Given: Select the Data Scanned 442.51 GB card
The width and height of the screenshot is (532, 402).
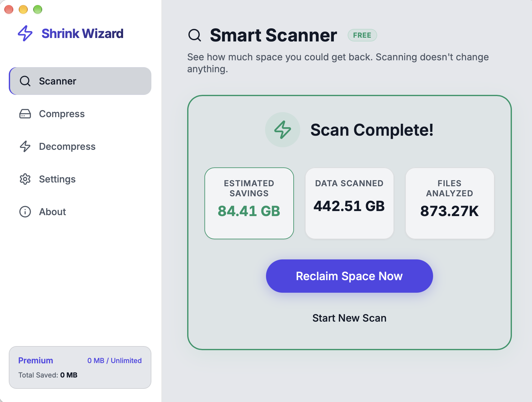Looking at the screenshot, I should (x=349, y=203).
